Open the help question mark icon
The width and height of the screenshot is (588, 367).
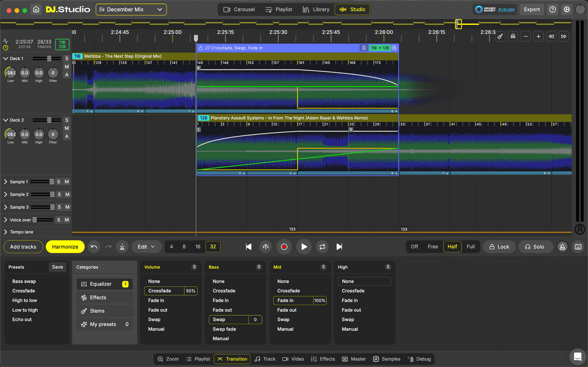tap(553, 9)
